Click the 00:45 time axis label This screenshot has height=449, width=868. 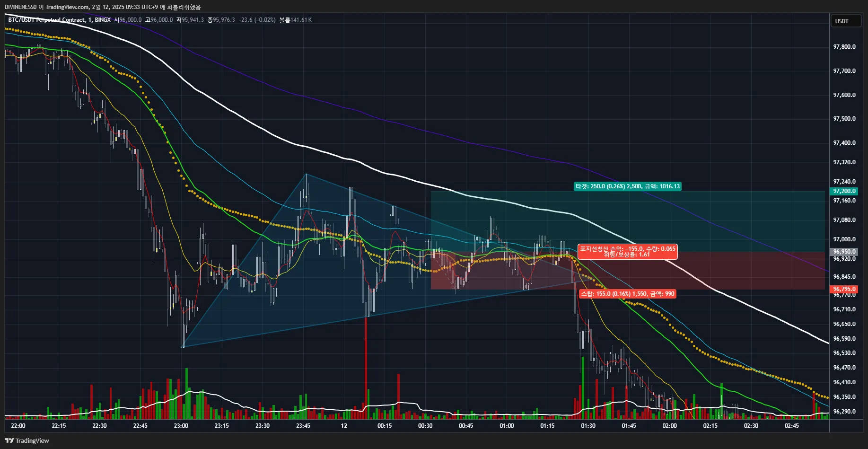pos(466,426)
